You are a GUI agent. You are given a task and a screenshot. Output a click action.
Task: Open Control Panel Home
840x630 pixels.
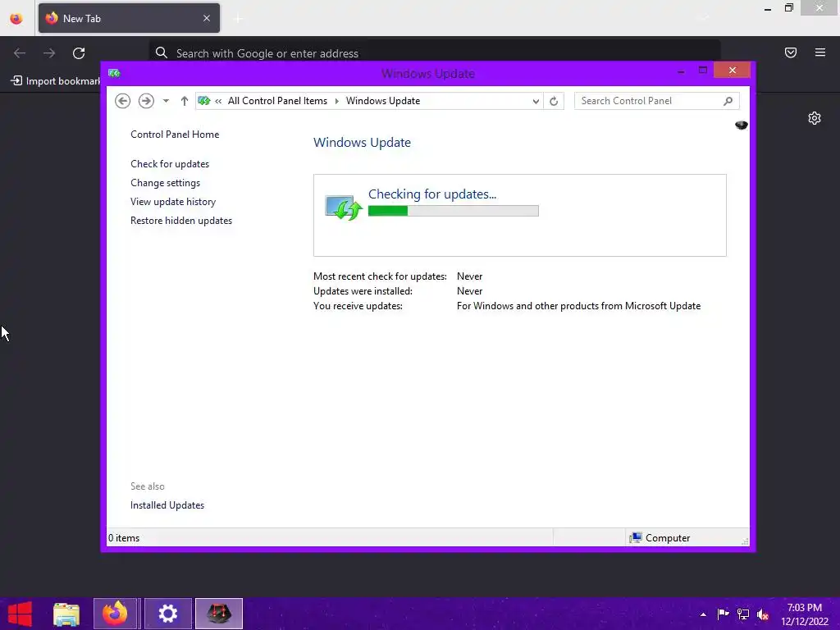tap(175, 135)
